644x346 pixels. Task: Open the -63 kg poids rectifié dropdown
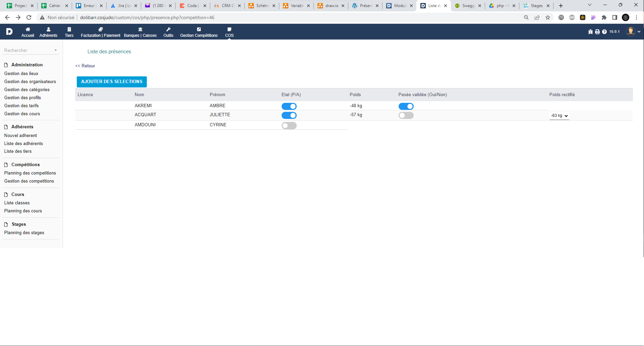(559, 116)
